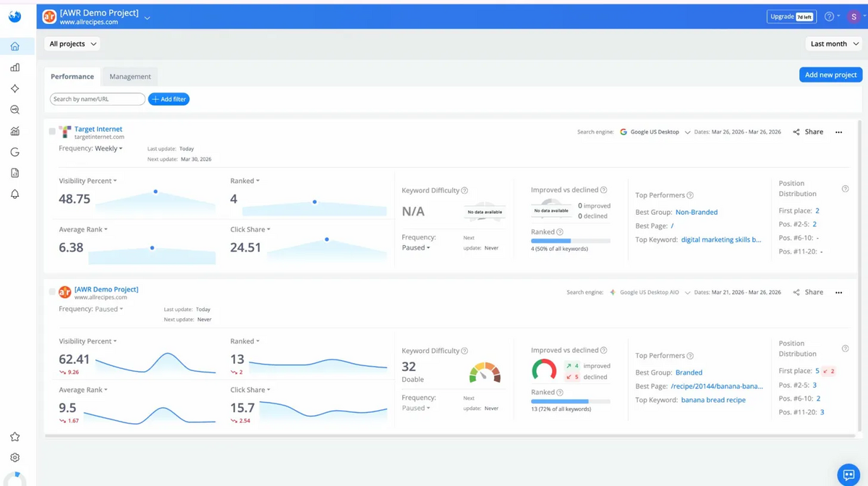This screenshot has width=868, height=486.
Task: Share the Target Internet project
Action: pos(808,132)
